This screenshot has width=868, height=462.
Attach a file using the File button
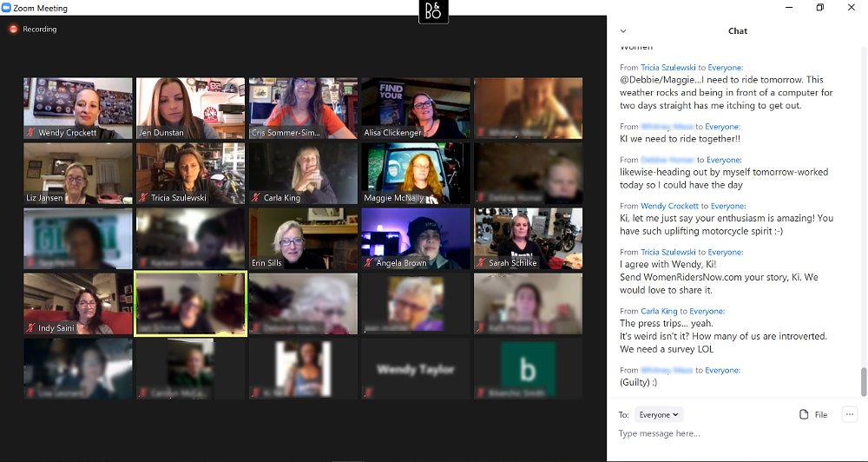click(x=813, y=414)
